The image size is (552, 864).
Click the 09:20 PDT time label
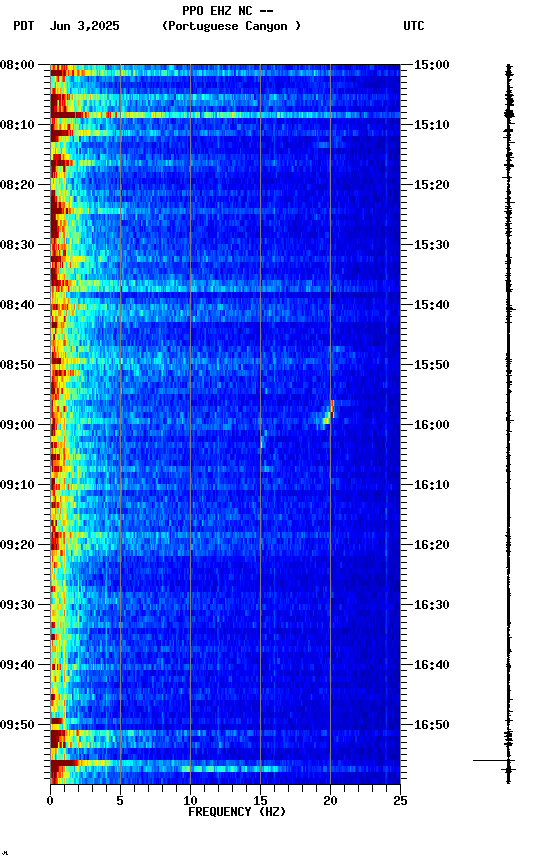pos(17,545)
